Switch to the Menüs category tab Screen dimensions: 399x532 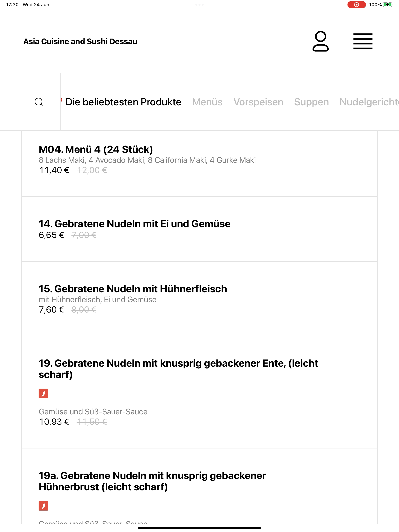click(207, 102)
